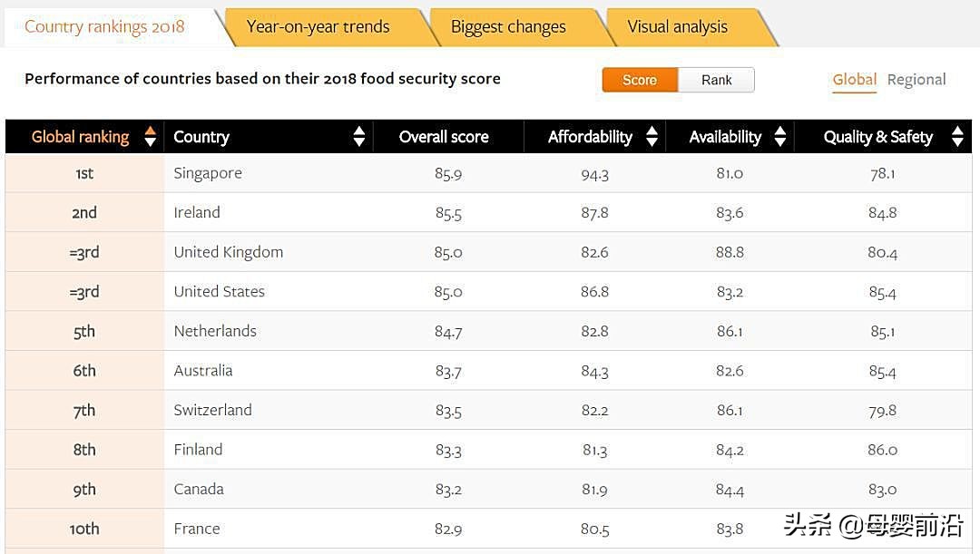Switch to Regional view
Screen dimensions: 980x554
(x=916, y=80)
